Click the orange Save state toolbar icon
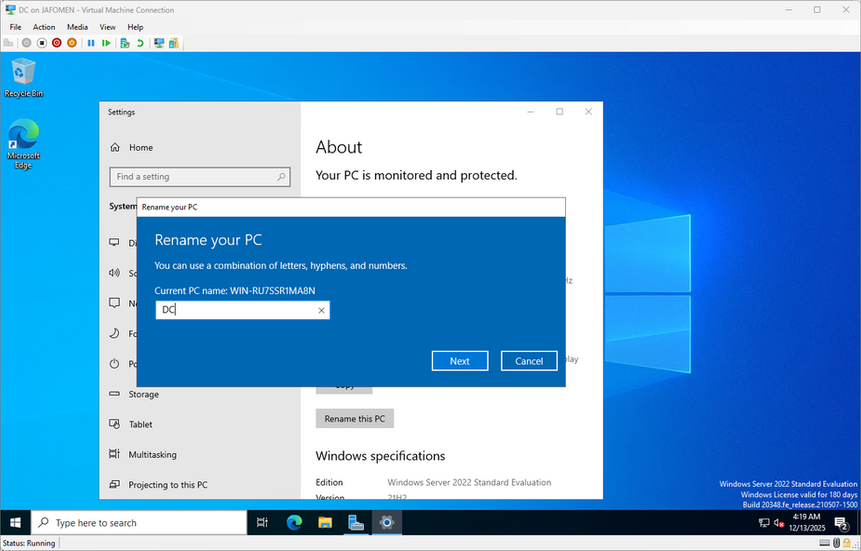Image resolution: width=861 pixels, height=551 pixels. click(x=72, y=43)
